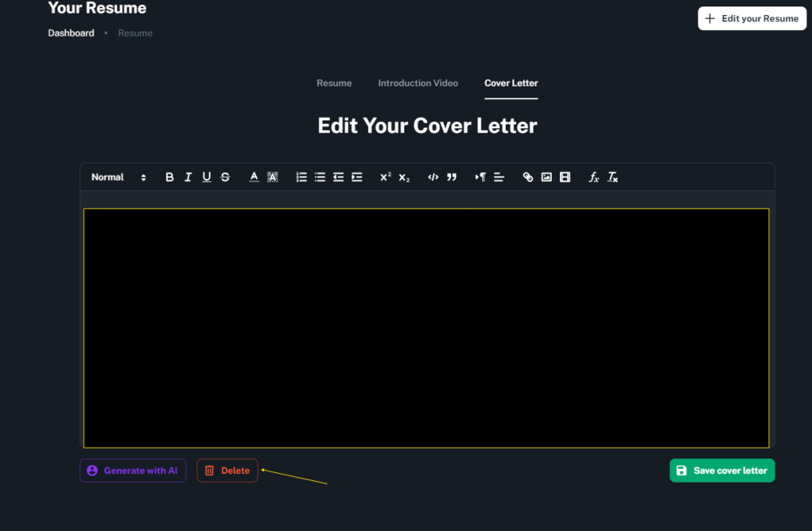Open the text background highlight picker
This screenshot has height=531, width=812.
point(273,177)
